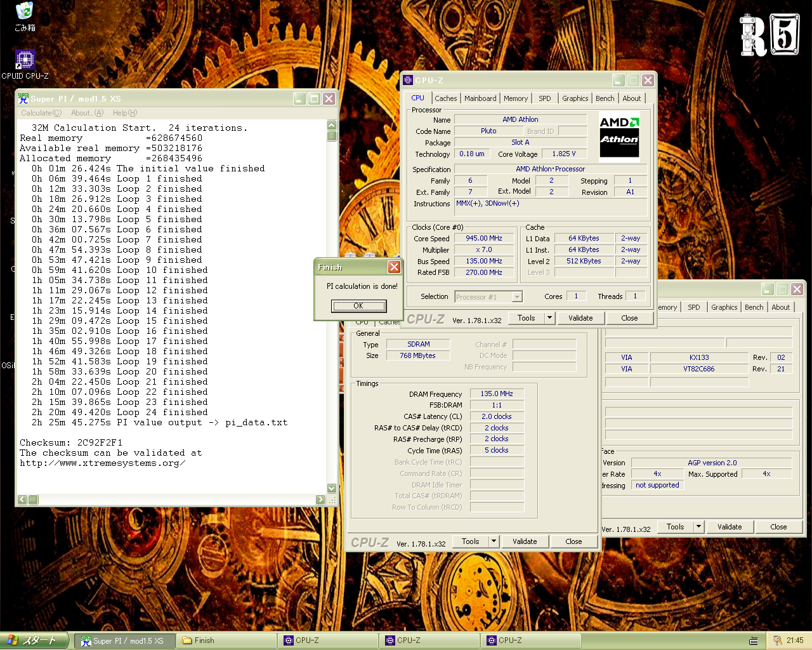
Task: Select Bench tab in right CPU-Z window
Action: pos(754,307)
